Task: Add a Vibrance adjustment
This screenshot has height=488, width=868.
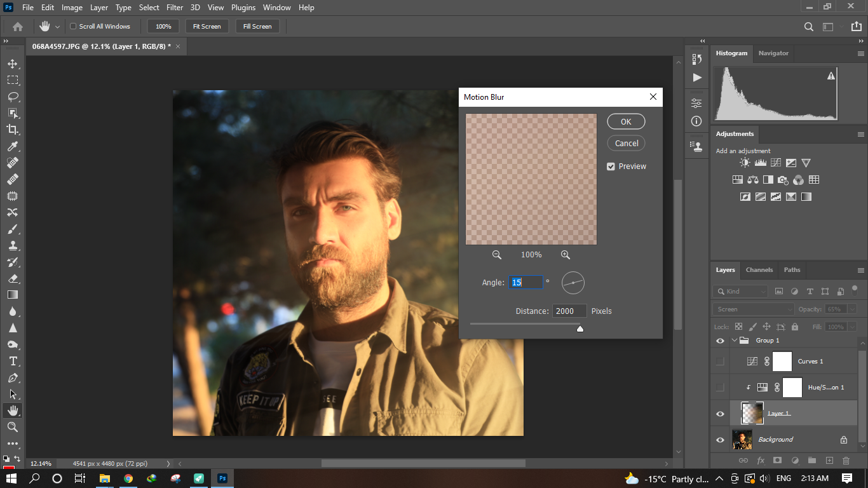Action: (x=806, y=163)
